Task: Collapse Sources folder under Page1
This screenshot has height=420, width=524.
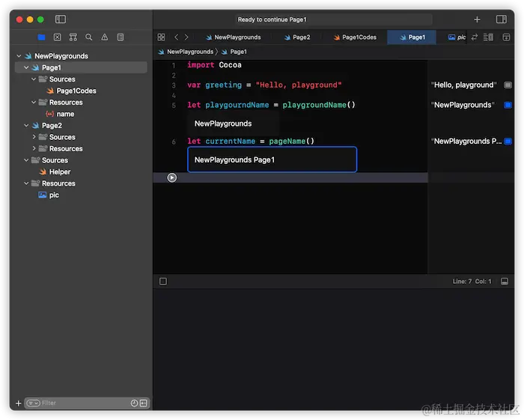Action: [x=34, y=79]
